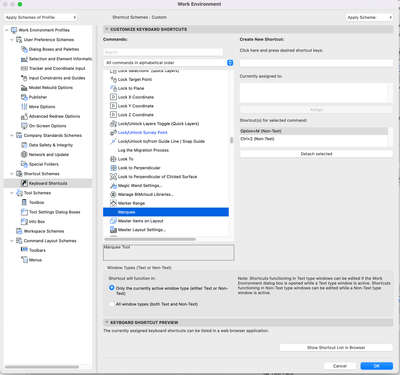Collapse Shortcut Schemes group
The width and height of the screenshot is (400, 375).
tap(12, 174)
